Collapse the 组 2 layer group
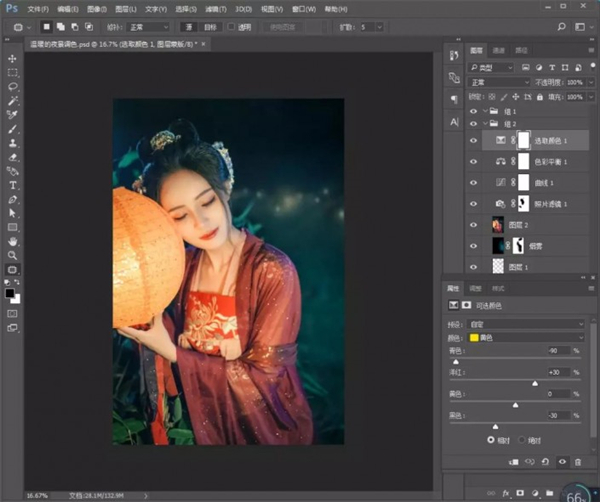 click(x=485, y=124)
